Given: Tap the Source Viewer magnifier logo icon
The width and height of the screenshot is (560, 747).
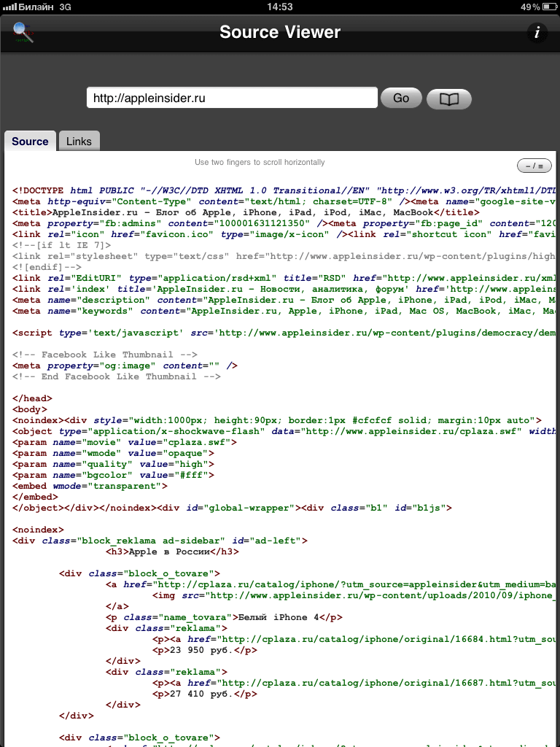Looking at the screenshot, I should pos(23,32).
